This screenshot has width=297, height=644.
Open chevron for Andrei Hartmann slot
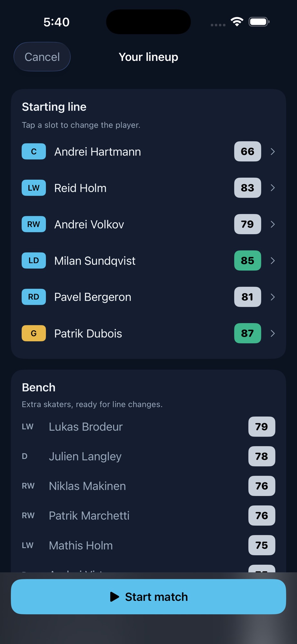coord(272,151)
